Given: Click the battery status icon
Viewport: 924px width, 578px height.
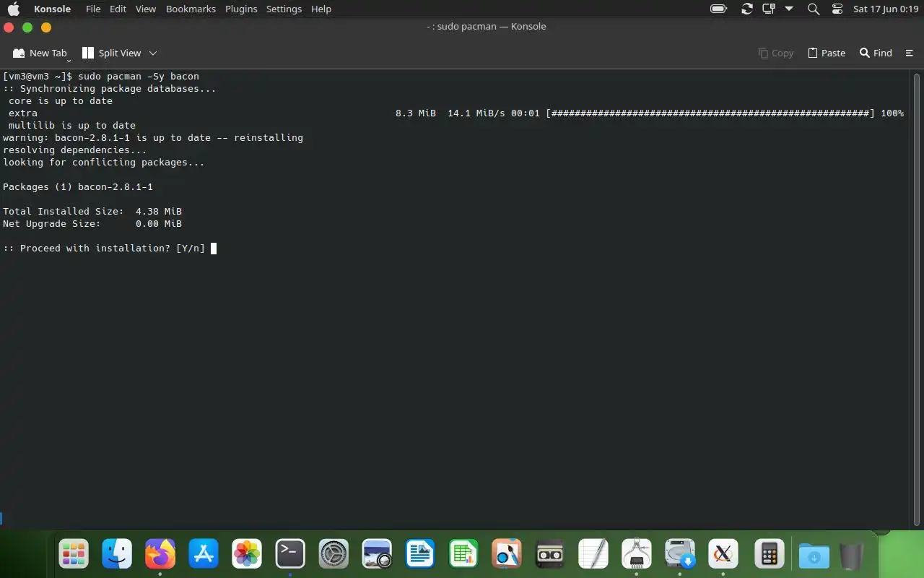Looking at the screenshot, I should point(718,9).
